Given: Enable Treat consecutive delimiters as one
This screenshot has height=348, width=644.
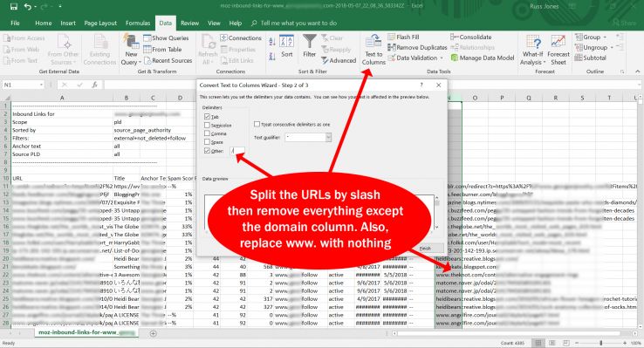Looking at the screenshot, I should 257,124.
